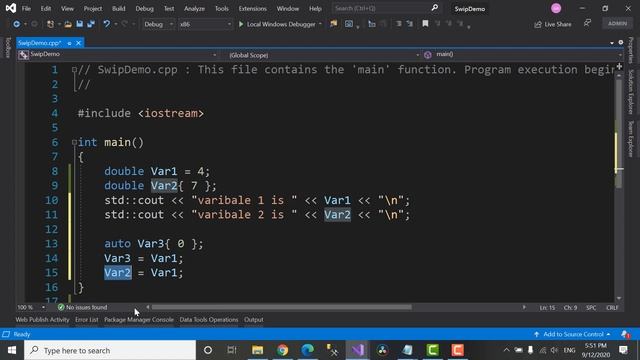
Task: Click the Type here to search box
Action: [x=110, y=350]
